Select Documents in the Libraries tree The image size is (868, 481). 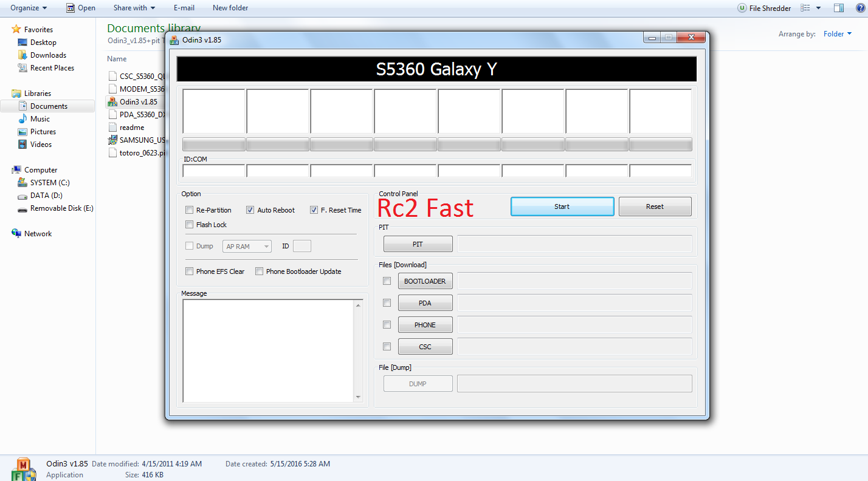(47, 106)
